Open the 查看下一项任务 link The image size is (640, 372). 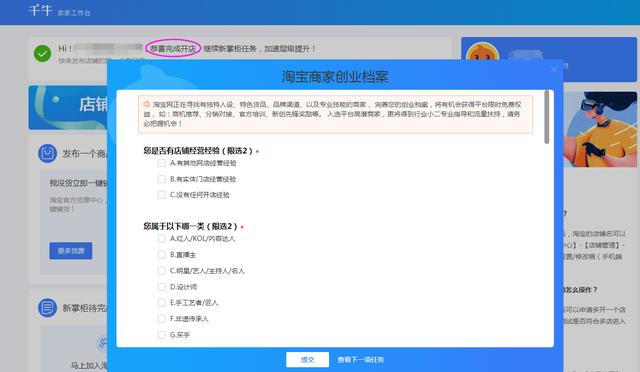pos(360,359)
